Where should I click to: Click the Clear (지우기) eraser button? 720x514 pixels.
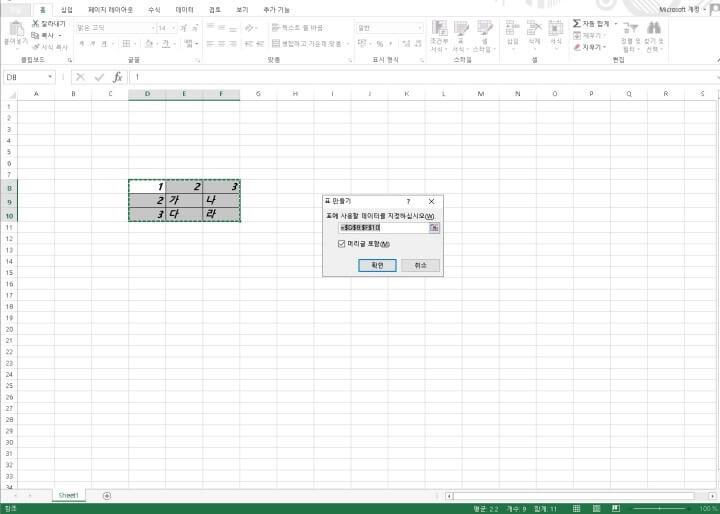(x=589, y=47)
